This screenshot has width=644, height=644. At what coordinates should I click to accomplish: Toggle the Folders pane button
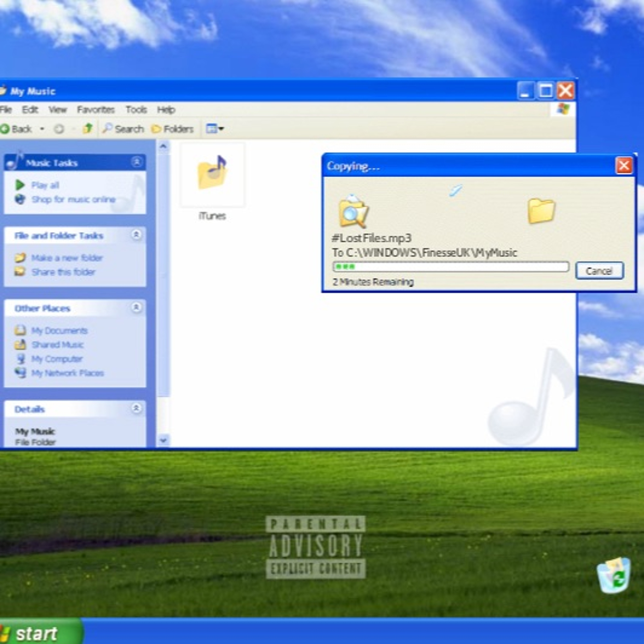172,129
